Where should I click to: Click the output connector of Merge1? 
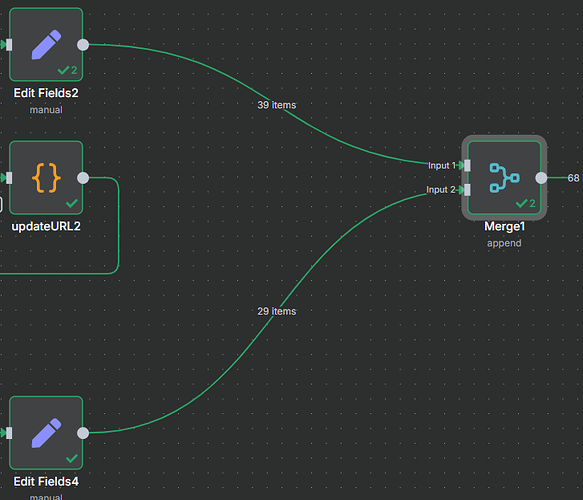point(541,178)
